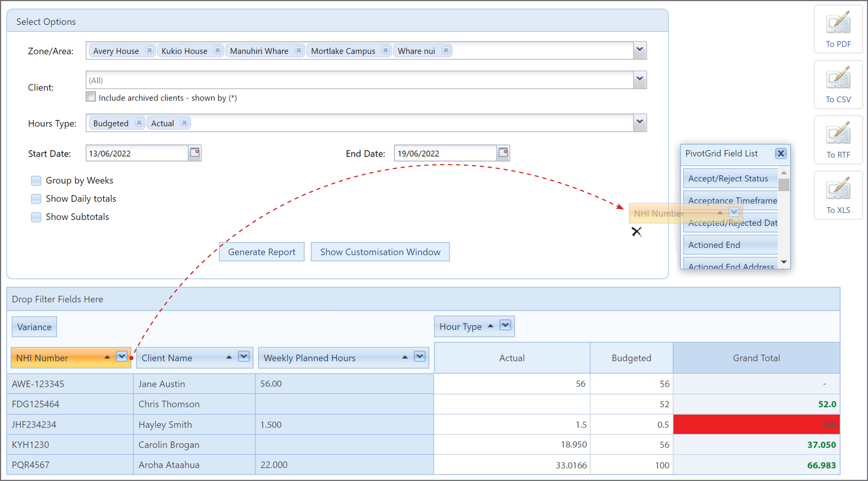This screenshot has width=868, height=481.
Task: Enable Show Daily totals checkbox
Action: (36, 199)
